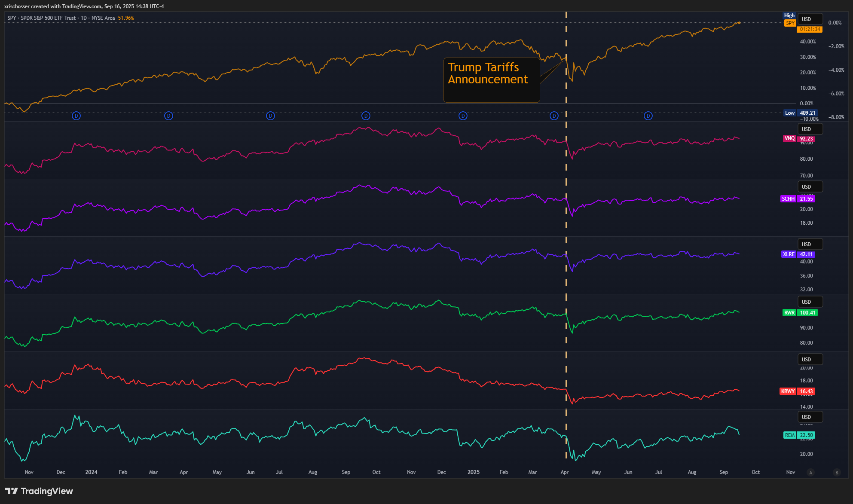The height and width of the screenshot is (504, 853).
Task: Click the dividend marker near December 2024
Action: click(463, 116)
